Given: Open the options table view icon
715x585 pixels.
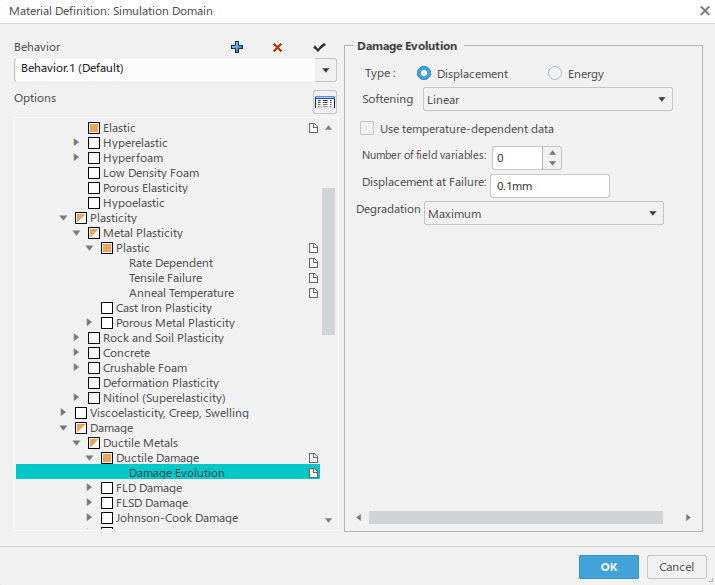Looking at the screenshot, I should (x=325, y=102).
